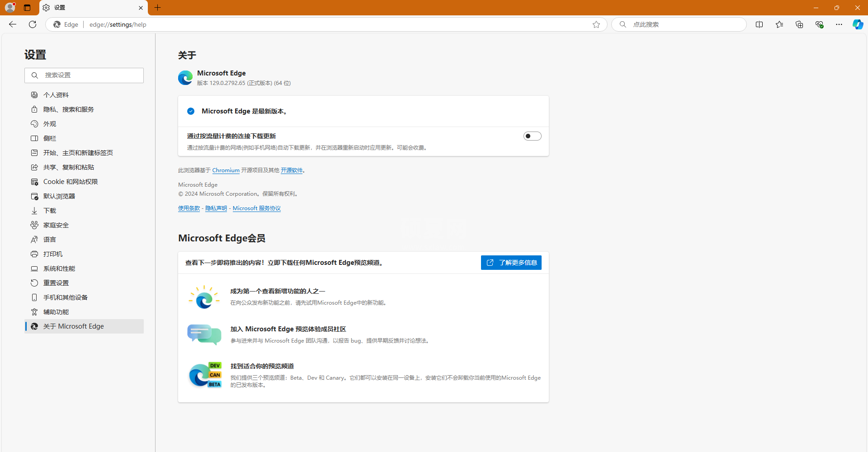The image size is (868, 452).
Task: Open 默认浏览器 settings section
Action: (84, 196)
